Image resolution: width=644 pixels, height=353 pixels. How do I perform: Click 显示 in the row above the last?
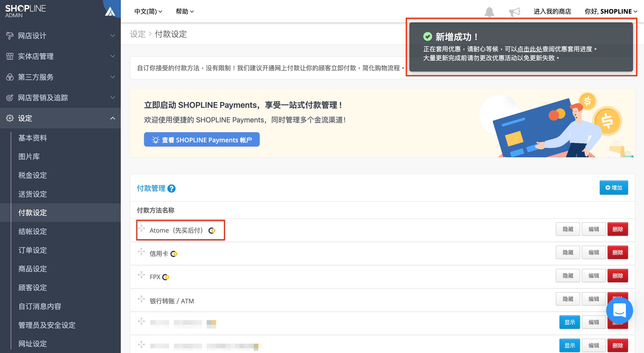pos(570,322)
